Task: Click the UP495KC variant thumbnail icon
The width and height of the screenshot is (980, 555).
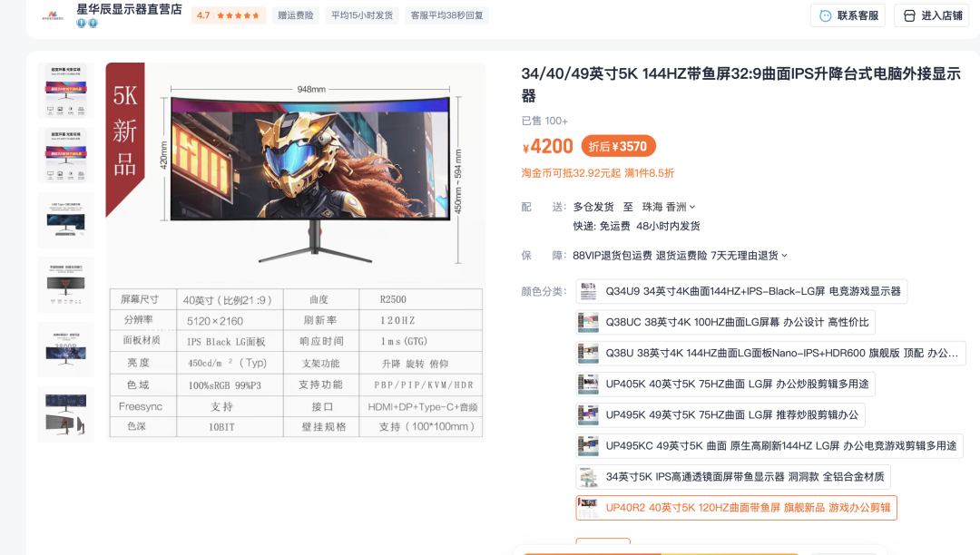Action: (x=587, y=445)
